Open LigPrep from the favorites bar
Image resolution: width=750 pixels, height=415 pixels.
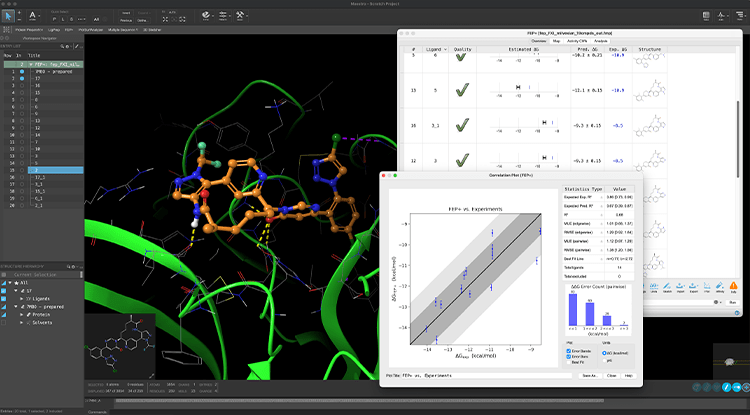tap(54, 30)
